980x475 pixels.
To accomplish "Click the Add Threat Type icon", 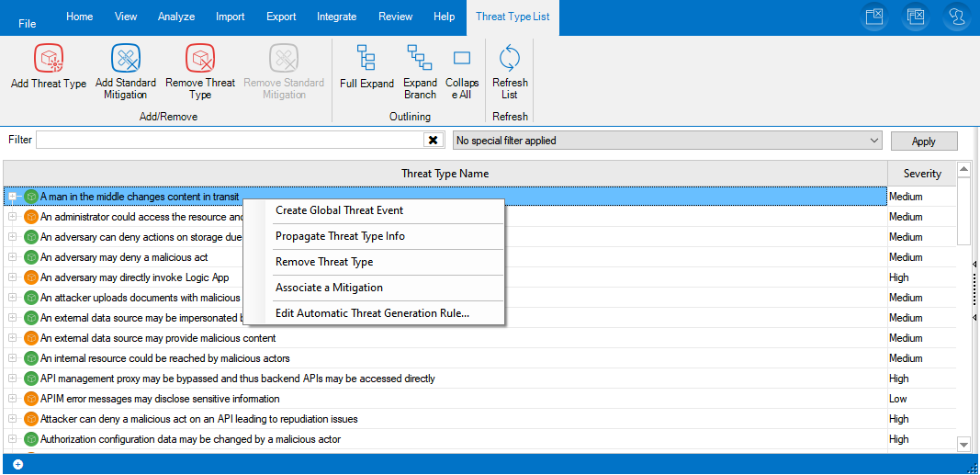I will tap(49, 60).
